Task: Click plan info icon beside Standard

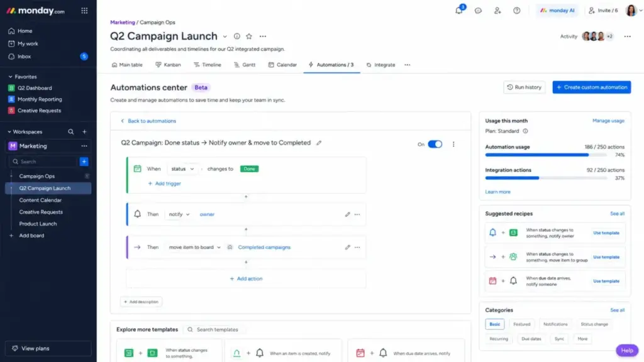Action: pos(525,131)
